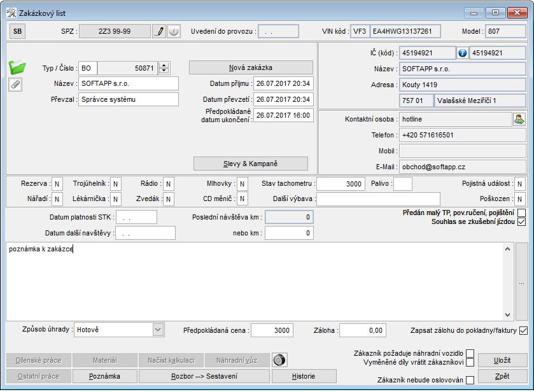Click the Datum další navštěvy field
The width and height of the screenshot is (534, 392).
pos(145,234)
